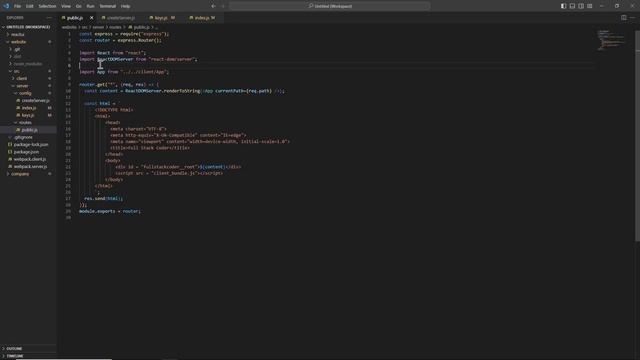This screenshot has width=640, height=360.
Task: Expand the client folder
Action: 29,78
